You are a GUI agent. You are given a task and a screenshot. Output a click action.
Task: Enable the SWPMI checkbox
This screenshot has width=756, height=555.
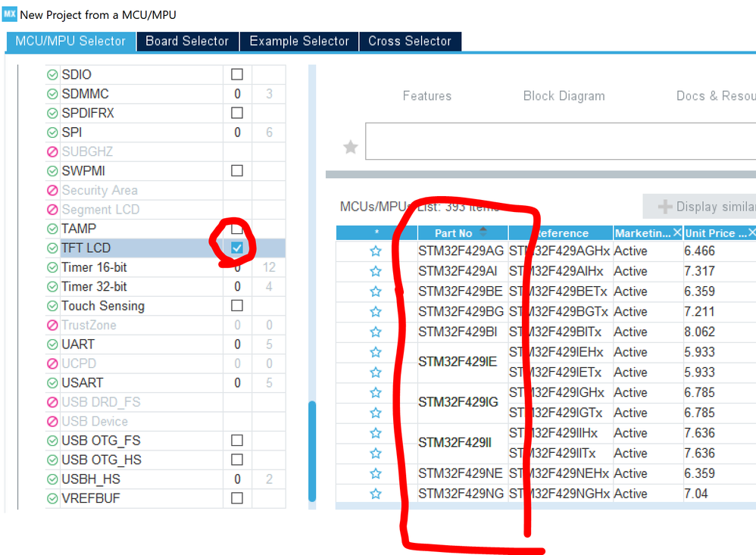237,170
